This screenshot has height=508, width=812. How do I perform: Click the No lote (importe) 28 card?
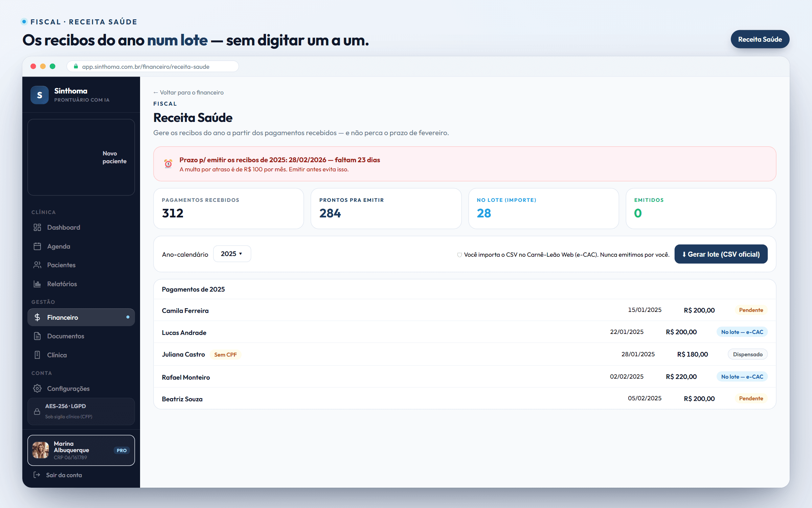click(544, 209)
